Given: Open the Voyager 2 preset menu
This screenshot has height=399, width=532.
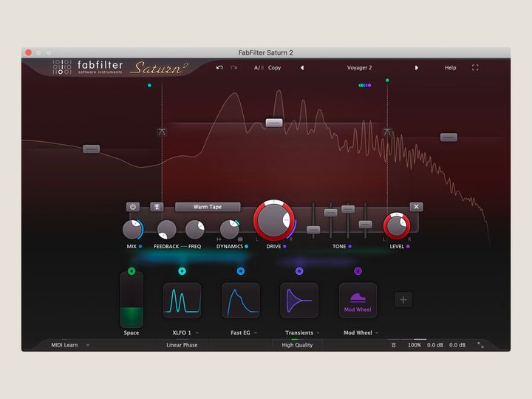Looking at the screenshot, I should point(359,67).
